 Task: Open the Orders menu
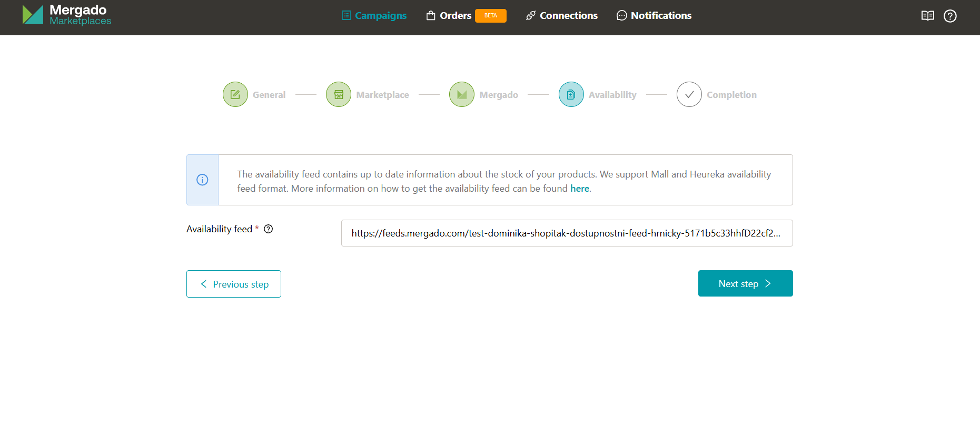(449, 16)
